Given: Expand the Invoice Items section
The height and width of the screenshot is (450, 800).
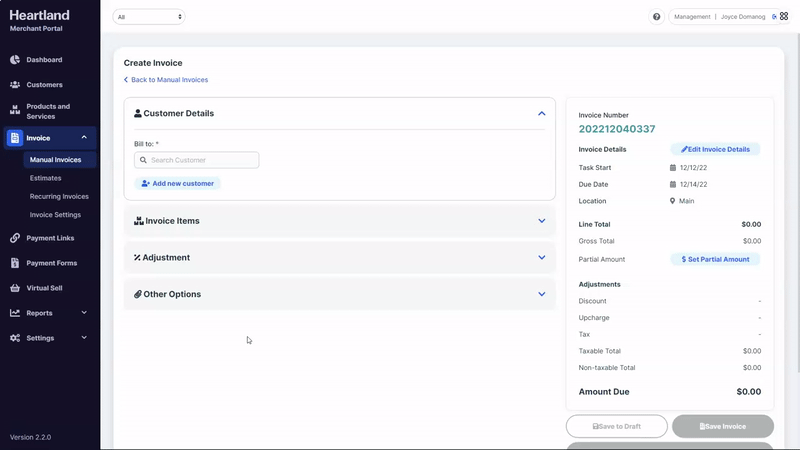Looking at the screenshot, I should tap(541, 221).
